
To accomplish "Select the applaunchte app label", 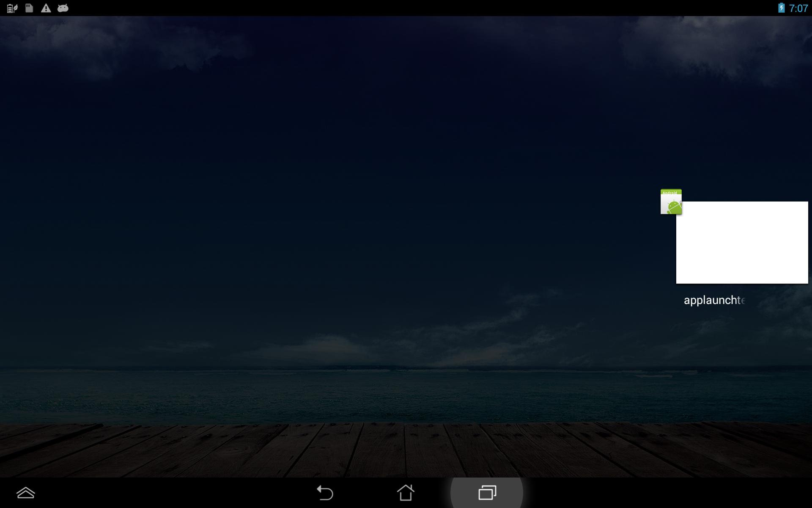I will pyautogui.click(x=714, y=300).
